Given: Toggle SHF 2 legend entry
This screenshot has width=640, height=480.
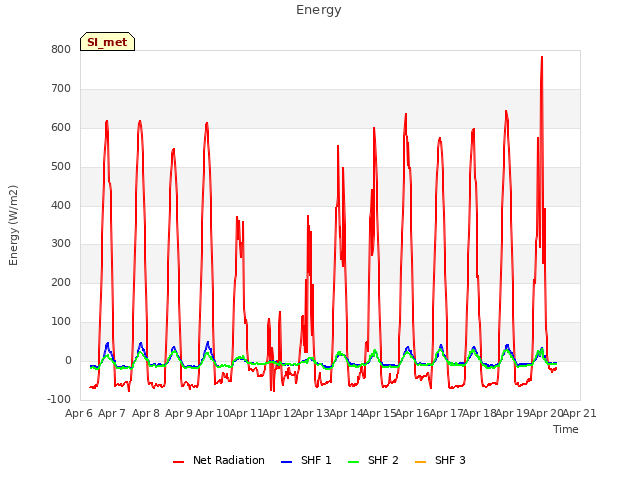Looking at the screenshot, I should pos(373,460).
